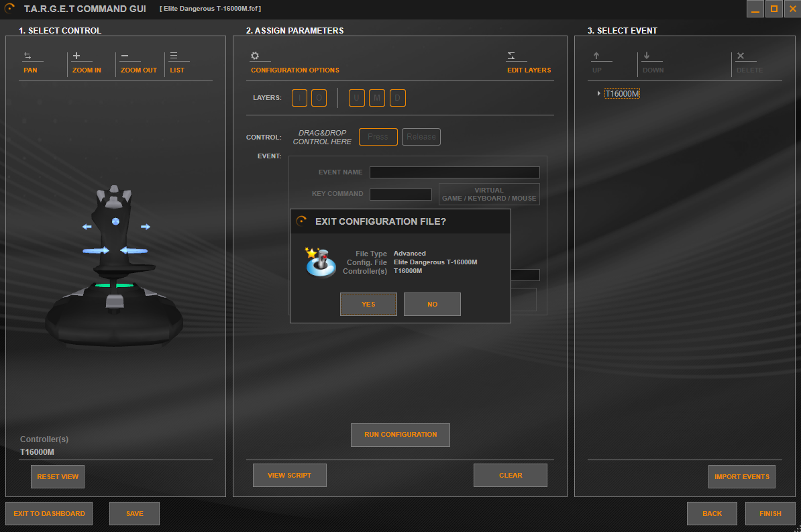This screenshot has width=801, height=532.
Task: Click the LIST label
Action: click(x=176, y=70)
